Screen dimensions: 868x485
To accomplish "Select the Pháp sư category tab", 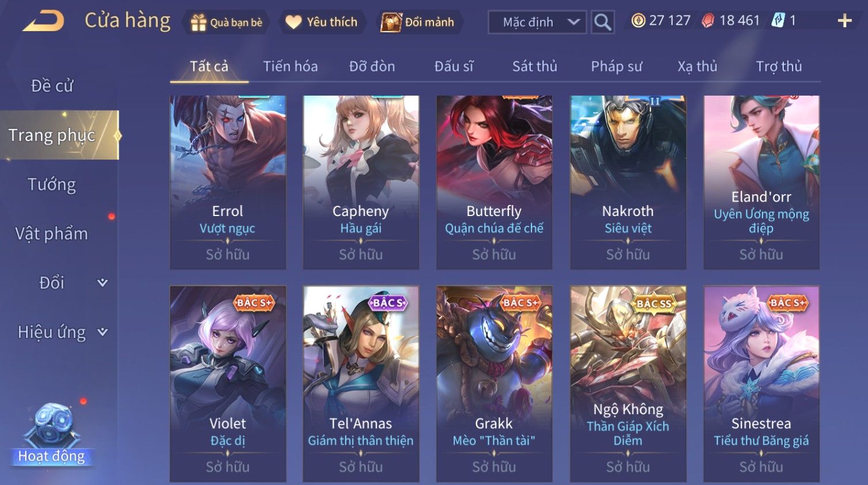I will tap(616, 66).
